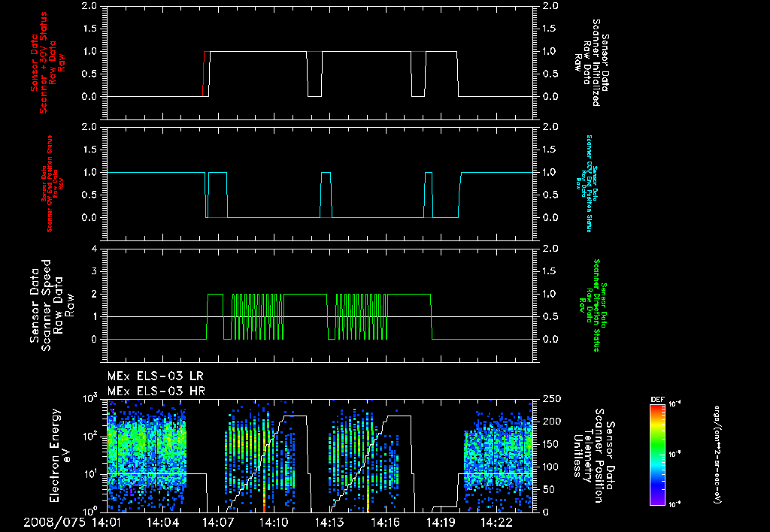
Task: Select the '2008/075 14:01' start time label
Action: [x=71, y=522]
